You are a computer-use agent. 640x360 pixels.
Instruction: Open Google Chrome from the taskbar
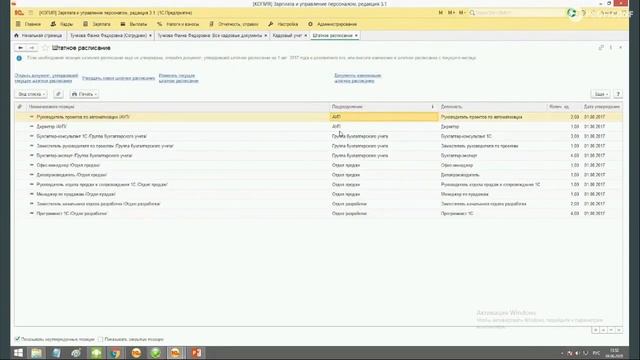(x=116, y=353)
